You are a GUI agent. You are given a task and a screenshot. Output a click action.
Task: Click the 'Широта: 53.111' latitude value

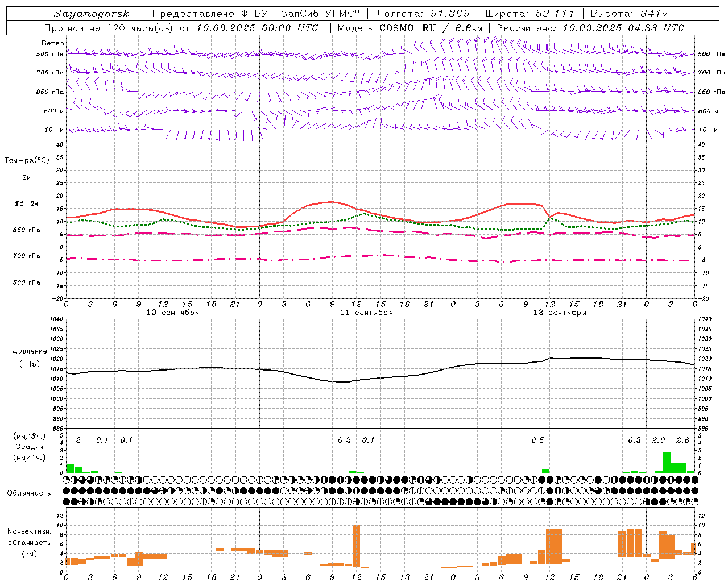pyautogui.click(x=530, y=14)
